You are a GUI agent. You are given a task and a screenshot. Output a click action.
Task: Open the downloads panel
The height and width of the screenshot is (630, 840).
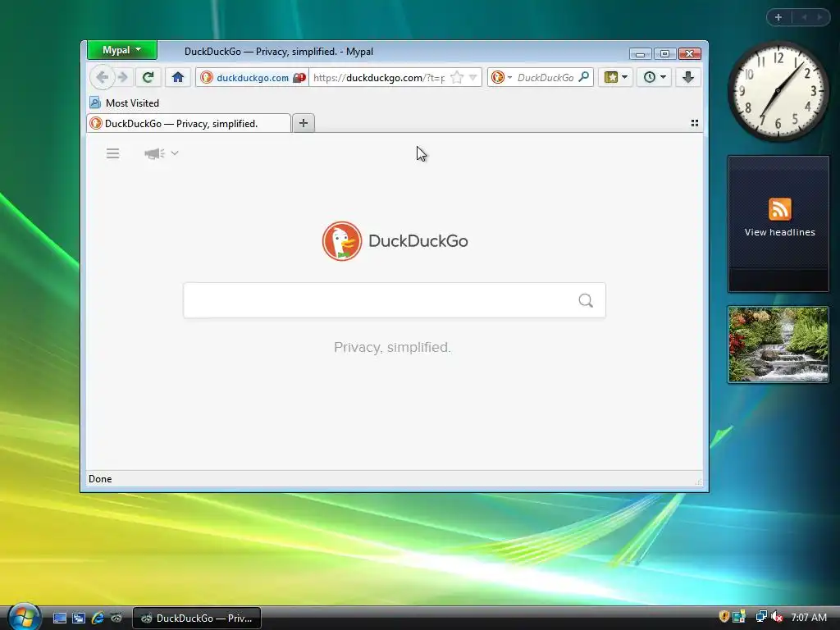688,78
